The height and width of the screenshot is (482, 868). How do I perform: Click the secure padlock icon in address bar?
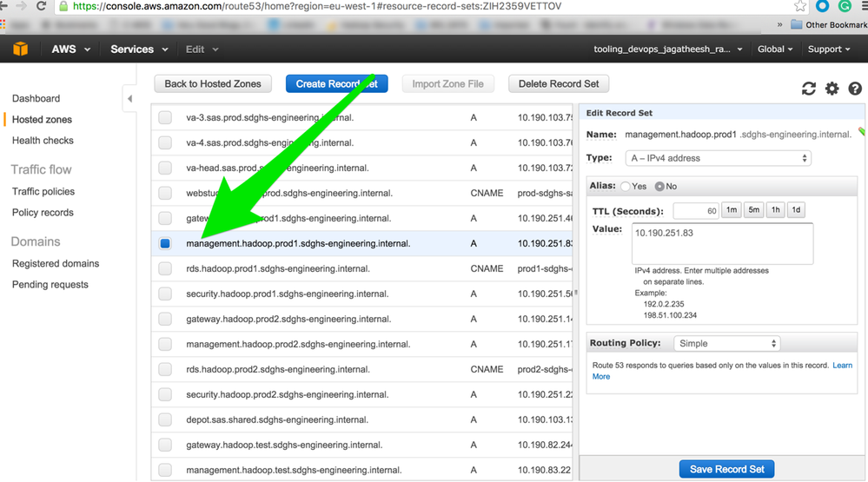(x=63, y=6)
